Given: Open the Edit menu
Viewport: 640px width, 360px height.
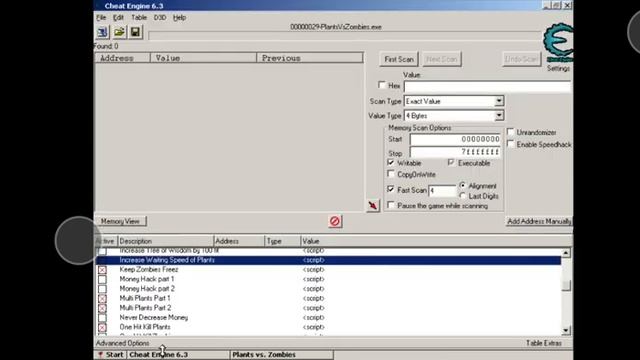Looking at the screenshot, I should click(x=118, y=18).
